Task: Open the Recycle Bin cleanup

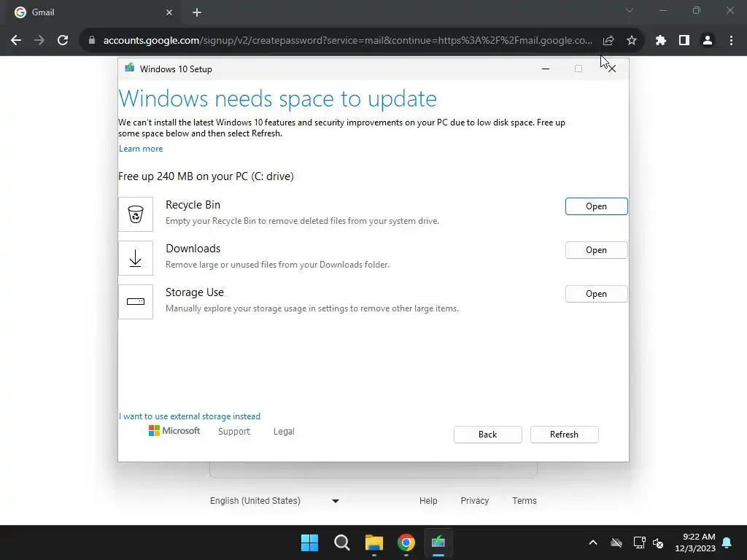Action: pos(596,206)
